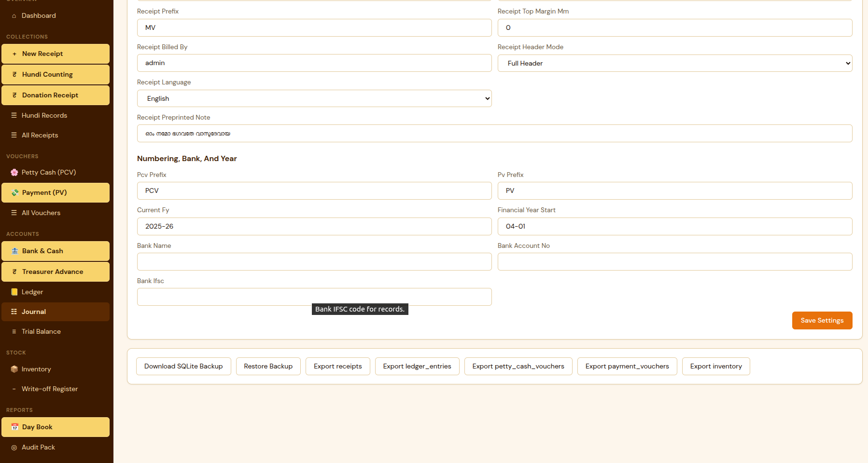Click the list icon beside All Vouchers
The height and width of the screenshot is (463, 868).
[14, 213]
